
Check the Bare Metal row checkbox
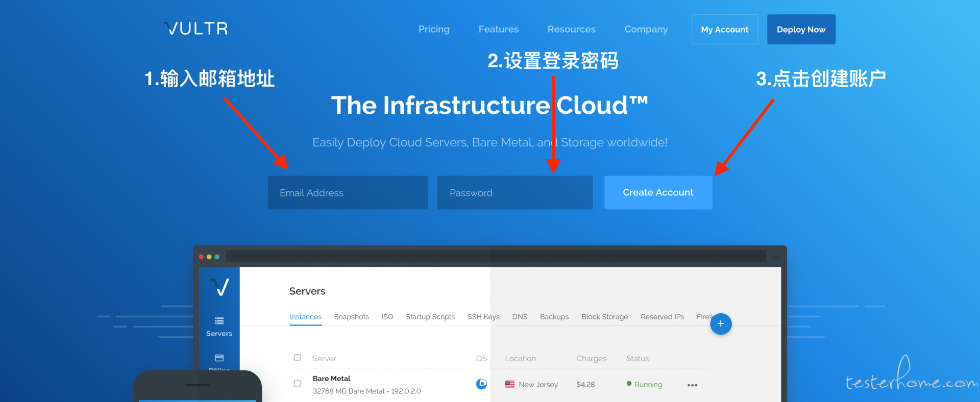tap(298, 383)
